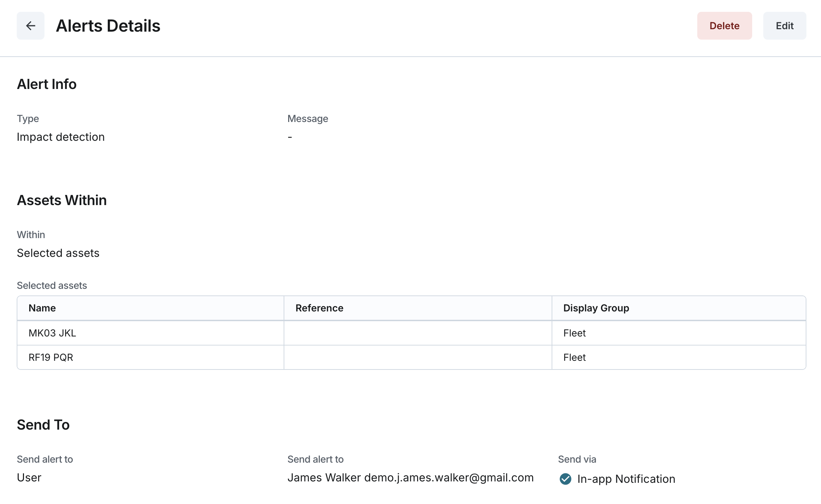Click the User recipient type value
821x504 pixels.
[29, 478]
